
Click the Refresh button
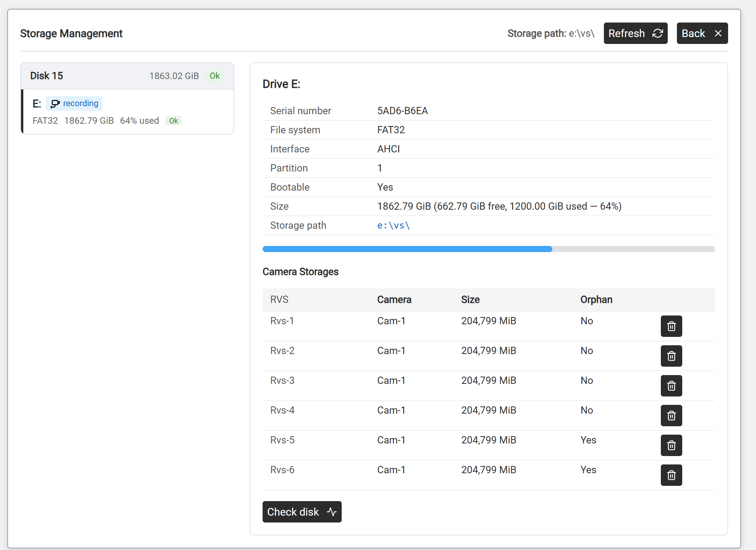[635, 33]
